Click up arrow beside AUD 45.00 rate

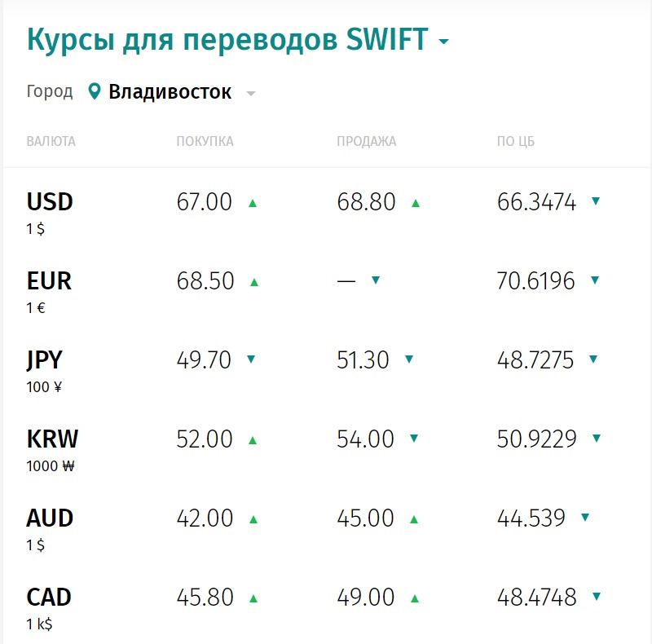coord(414,519)
